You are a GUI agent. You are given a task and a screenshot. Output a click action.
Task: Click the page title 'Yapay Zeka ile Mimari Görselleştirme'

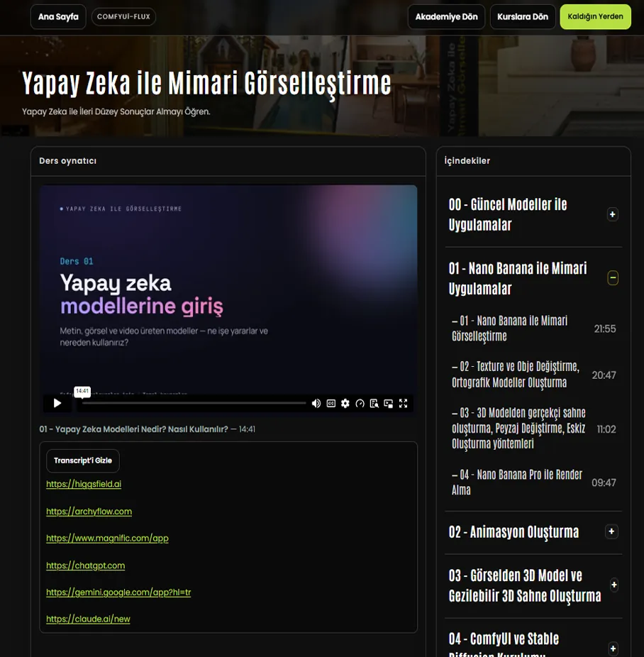click(206, 84)
